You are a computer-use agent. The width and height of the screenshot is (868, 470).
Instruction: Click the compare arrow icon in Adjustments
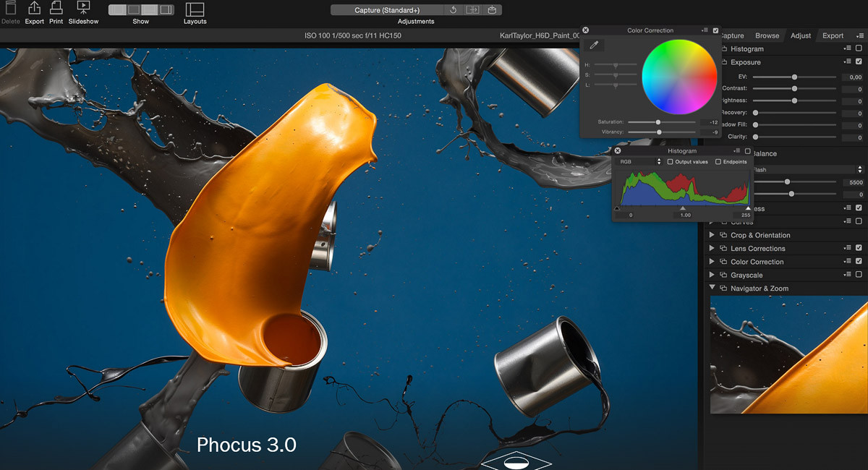473,10
